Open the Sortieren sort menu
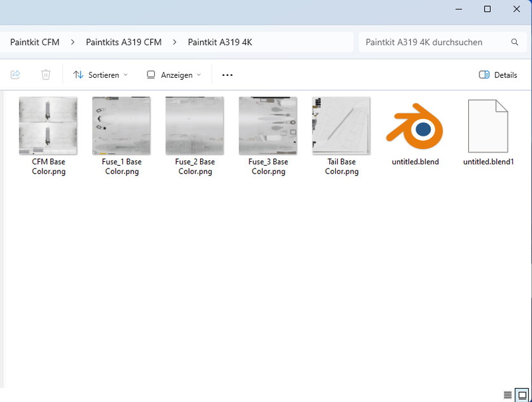Image resolution: width=532 pixels, height=402 pixels. click(x=100, y=75)
